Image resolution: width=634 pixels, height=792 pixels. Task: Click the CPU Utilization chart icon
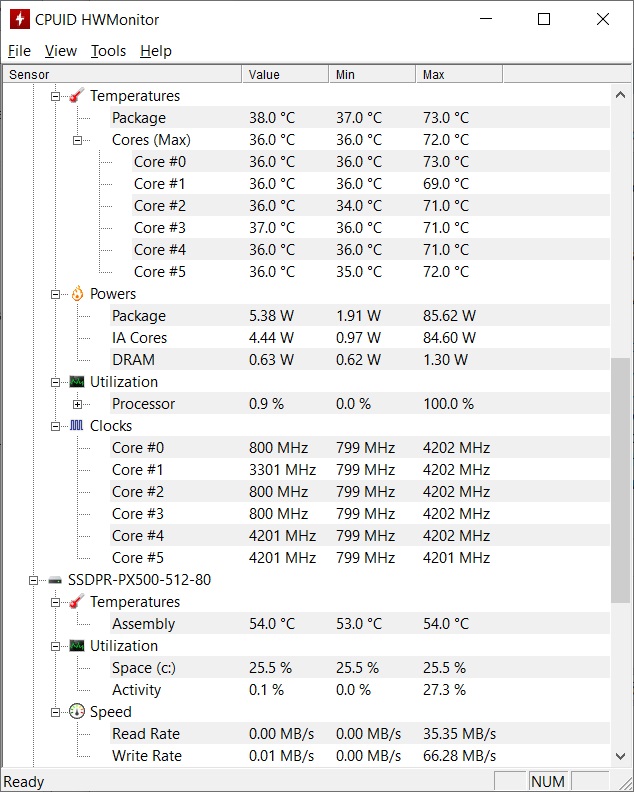(77, 382)
